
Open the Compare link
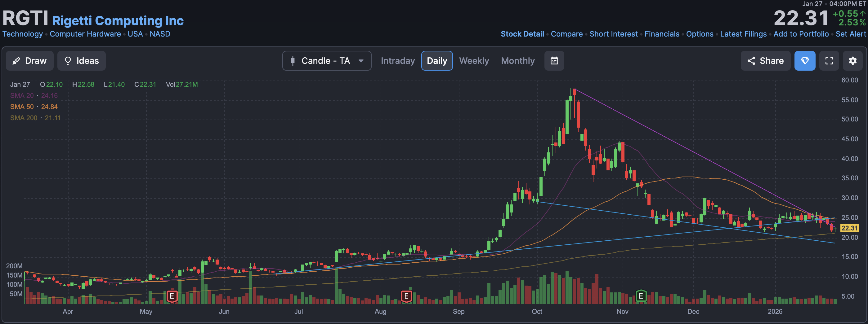click(566, 34)
